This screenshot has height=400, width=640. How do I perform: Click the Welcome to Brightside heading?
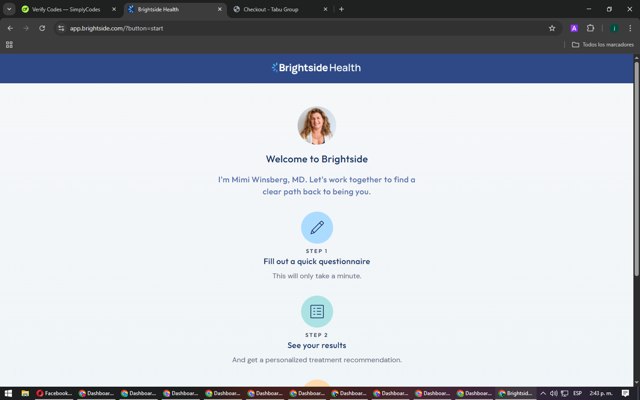(317, 159)
